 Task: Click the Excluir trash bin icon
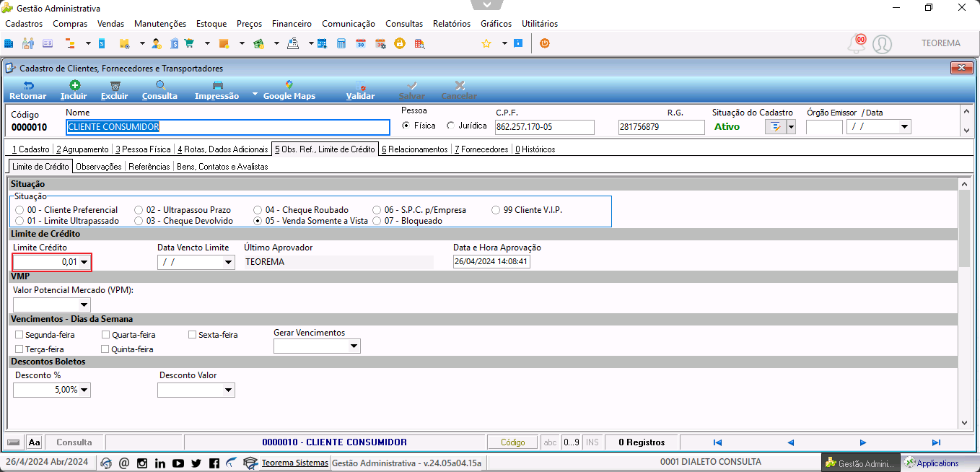(x=115, y=85)
